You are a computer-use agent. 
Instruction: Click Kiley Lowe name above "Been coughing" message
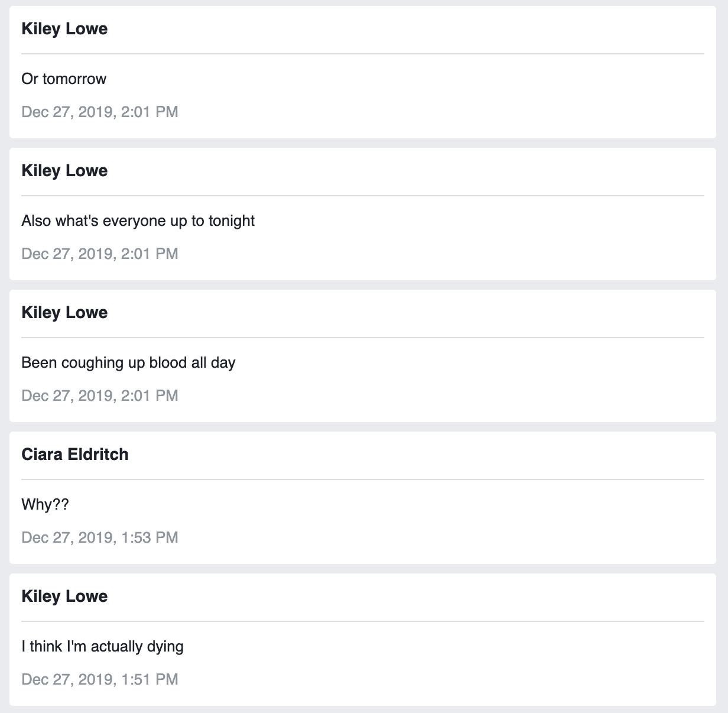click(64, 313)
